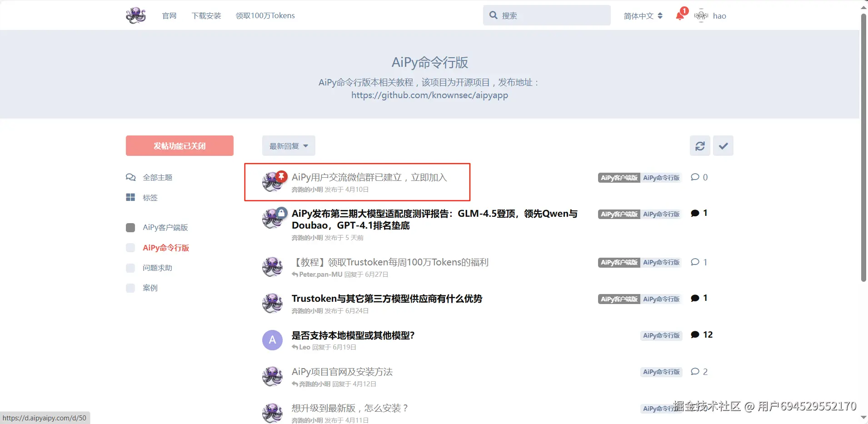
Task: Open author avatar of Trustoken advantages post
Action: tap(272, 303)
